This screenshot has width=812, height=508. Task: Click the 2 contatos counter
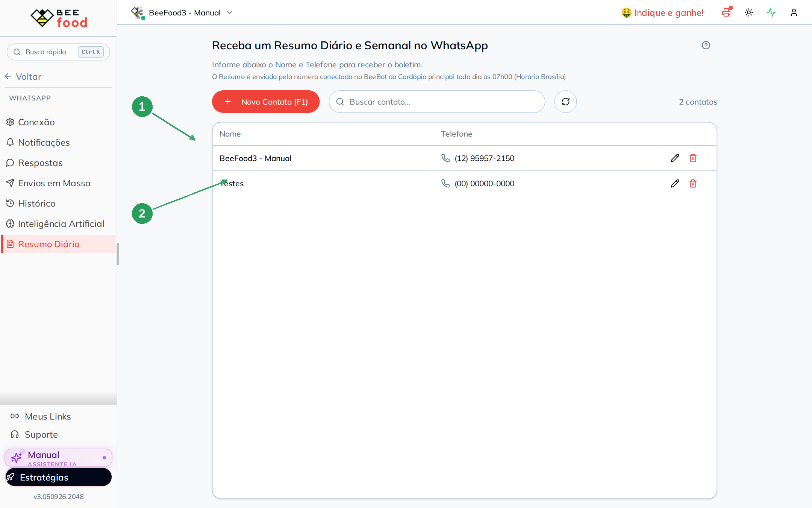(x=698, y=102)
